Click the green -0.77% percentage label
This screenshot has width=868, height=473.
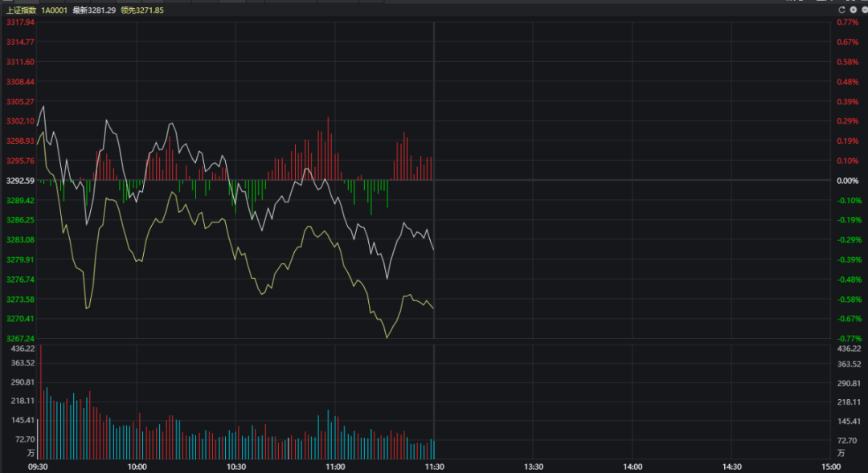pyautogui.click(x=850, y=339)
